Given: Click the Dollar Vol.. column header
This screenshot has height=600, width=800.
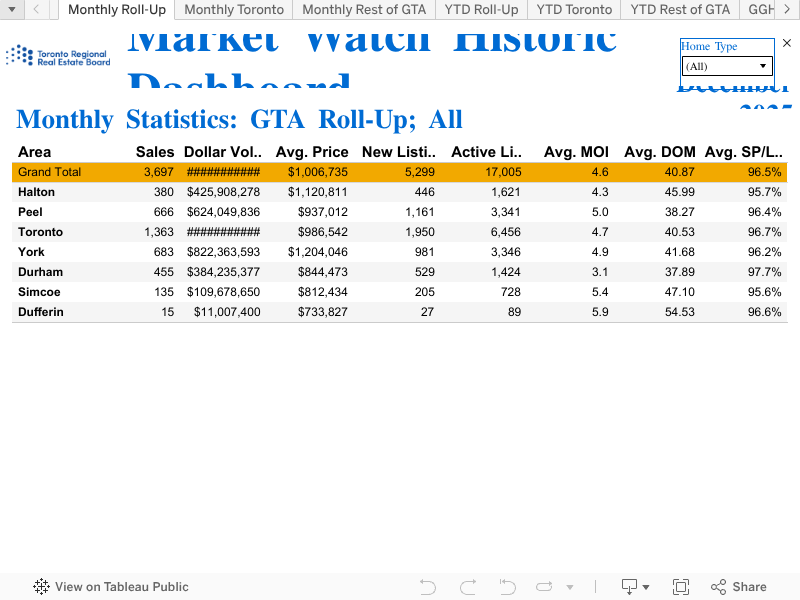Looking at the screenshot, I should [223, 152].
